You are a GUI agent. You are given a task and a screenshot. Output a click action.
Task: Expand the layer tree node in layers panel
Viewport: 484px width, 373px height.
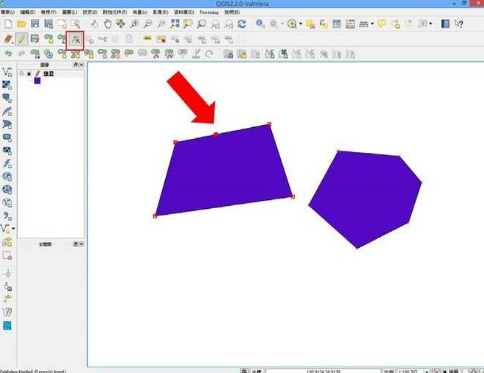click(x=22, y=74)
